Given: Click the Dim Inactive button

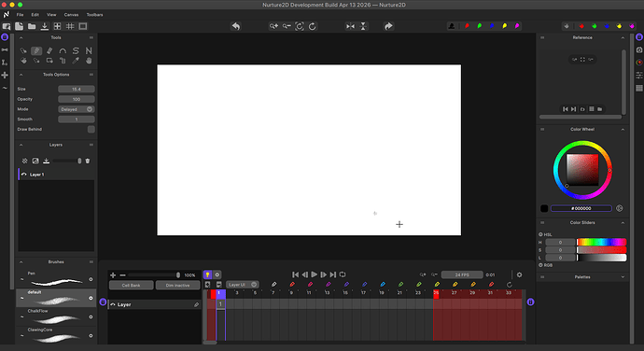Looking at the screenshot, I should [x=178, y=286].
